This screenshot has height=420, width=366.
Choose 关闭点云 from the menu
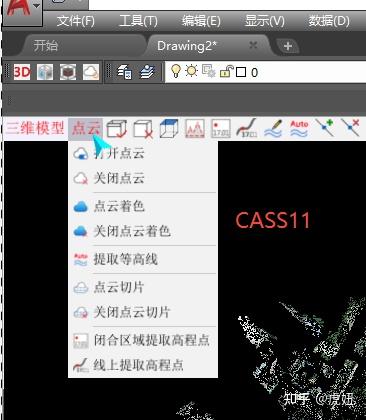click(143, 178)
